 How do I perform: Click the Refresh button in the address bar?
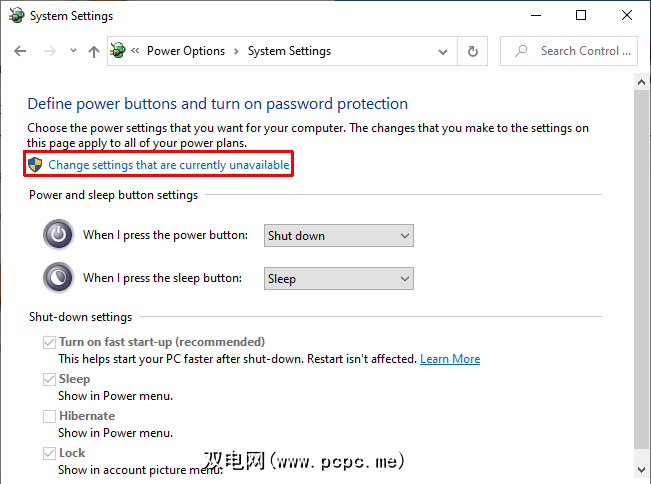click(473, 51)
